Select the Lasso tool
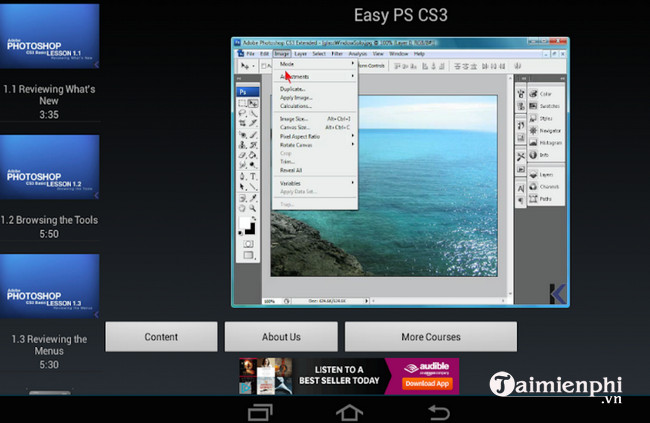Screen dimensions: 650x423 pos(243,113)
